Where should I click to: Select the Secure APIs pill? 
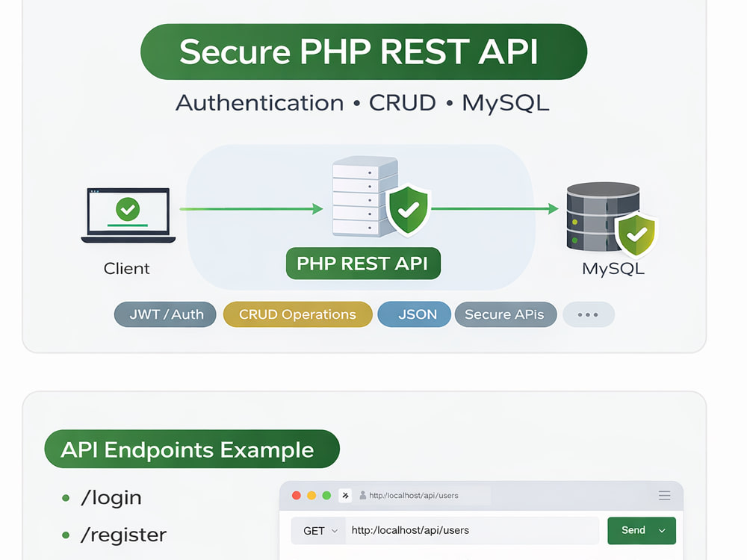[506, 314]
